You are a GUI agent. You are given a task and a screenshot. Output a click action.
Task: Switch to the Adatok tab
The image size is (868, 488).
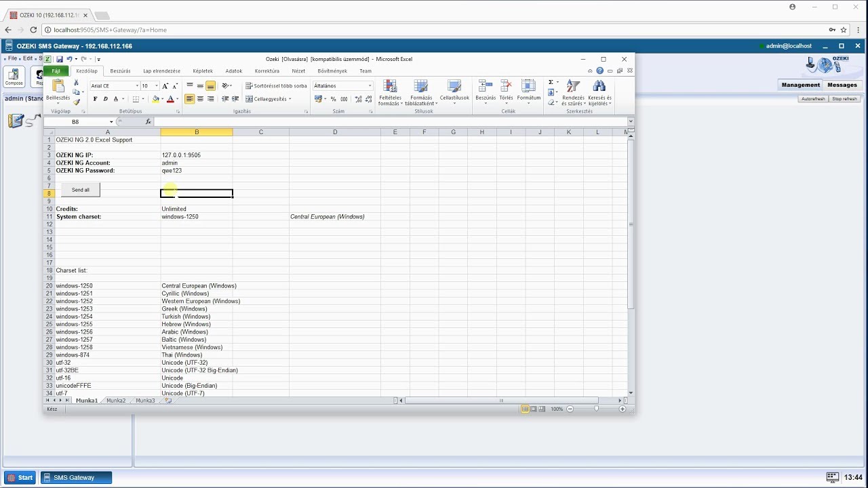234,71
